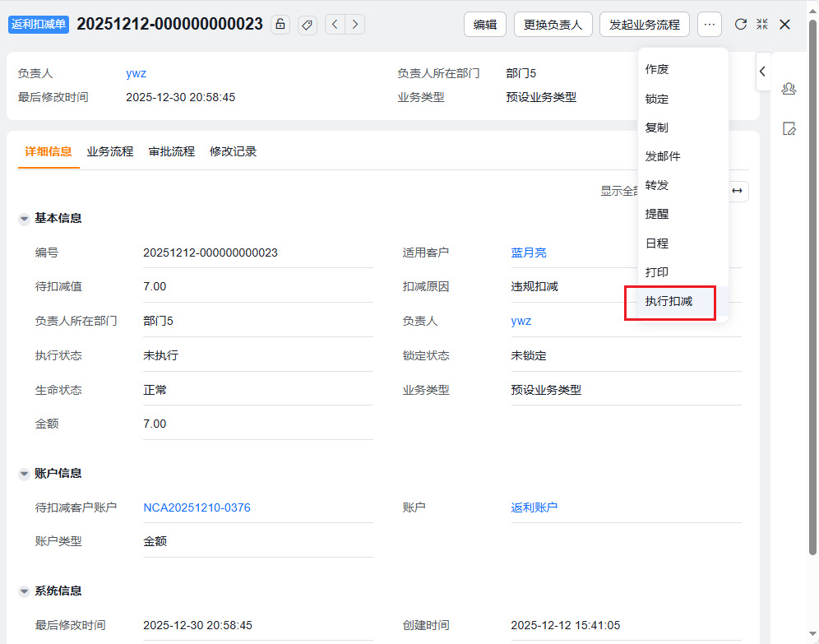Open the 返利账户 link
This screenshot has height=644, width=819.
coord(534,507)
